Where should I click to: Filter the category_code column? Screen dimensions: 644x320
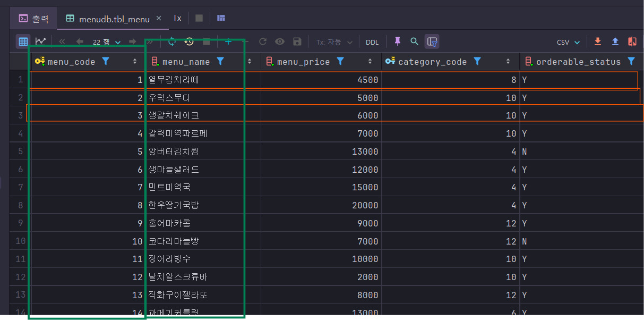point(477,61)
